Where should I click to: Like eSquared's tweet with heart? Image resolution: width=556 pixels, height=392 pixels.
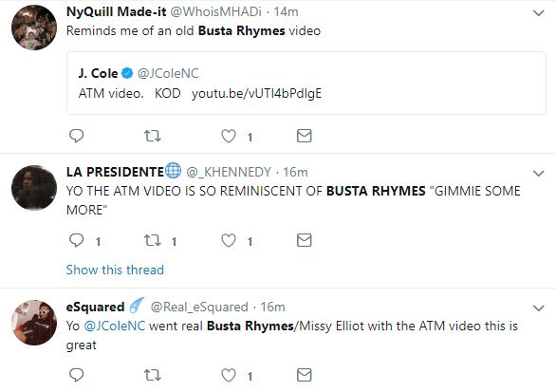[229, 375]
